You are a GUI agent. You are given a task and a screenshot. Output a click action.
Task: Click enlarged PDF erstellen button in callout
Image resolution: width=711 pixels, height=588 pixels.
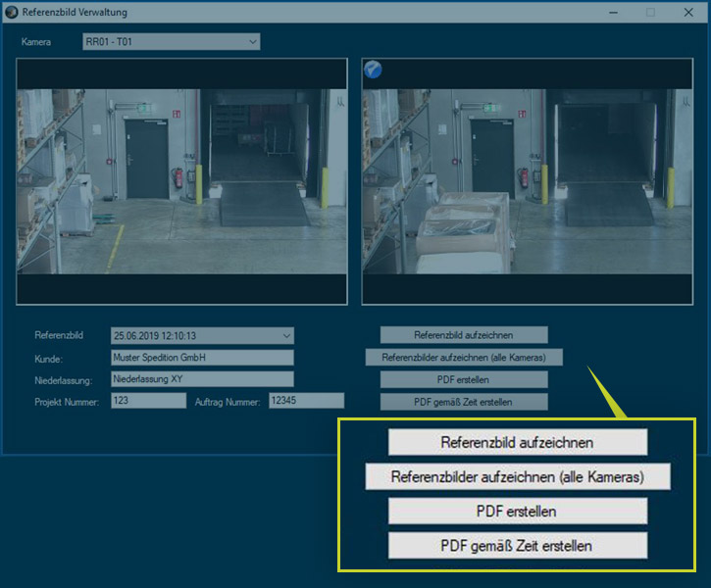[x=518, y=511]
